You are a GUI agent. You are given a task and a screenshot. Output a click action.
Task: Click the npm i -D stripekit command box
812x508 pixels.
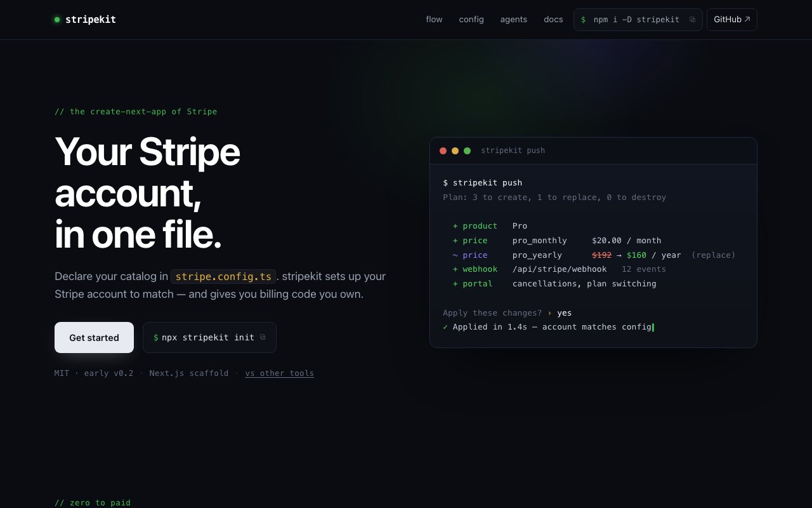click(638, 20)
